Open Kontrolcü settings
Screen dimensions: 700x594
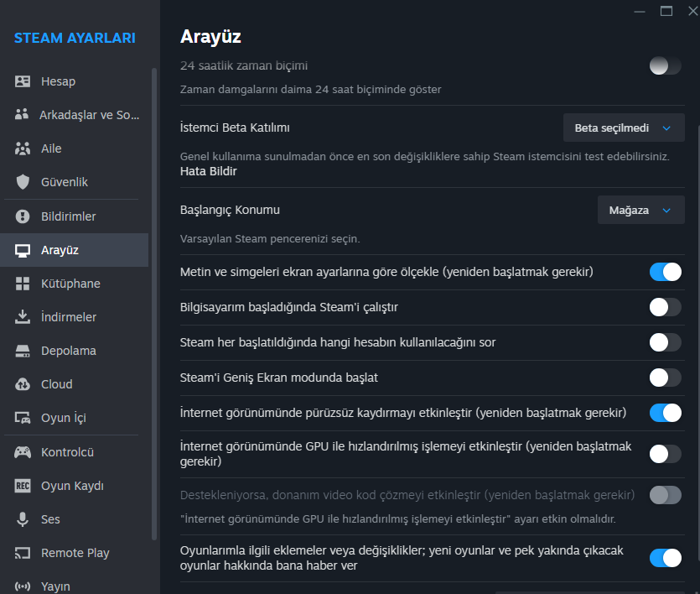pyautogui.click(x=74, y=452)
